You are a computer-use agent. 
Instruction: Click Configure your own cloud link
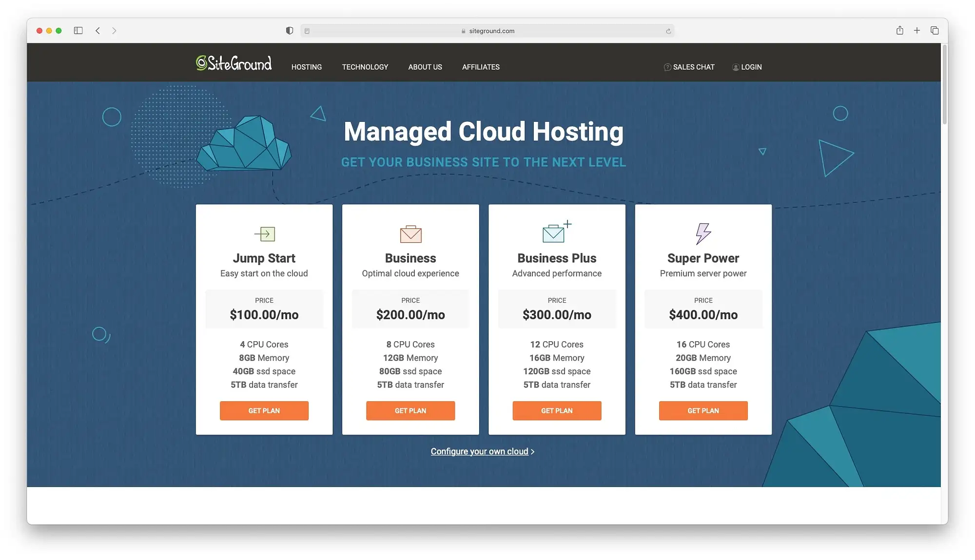tap(480, 451)
